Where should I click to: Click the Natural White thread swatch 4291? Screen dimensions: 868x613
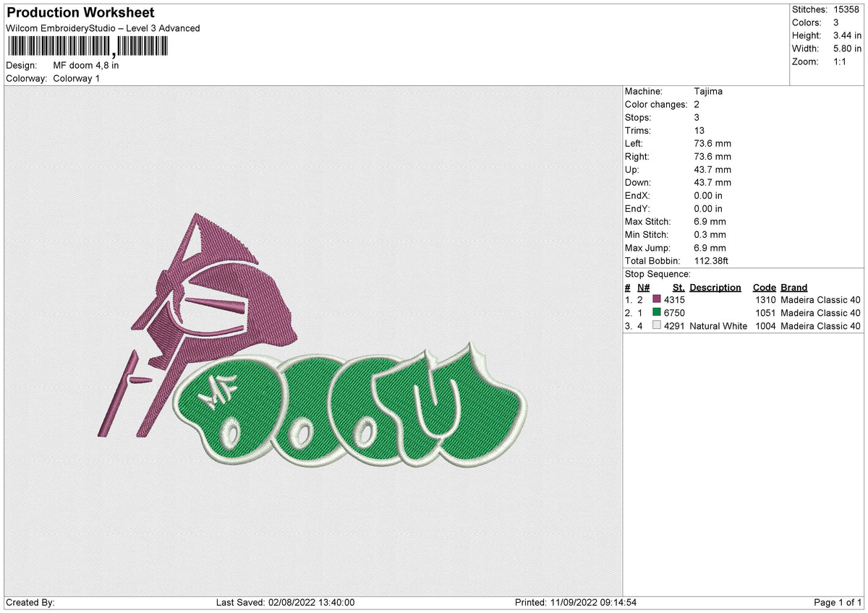658,326
